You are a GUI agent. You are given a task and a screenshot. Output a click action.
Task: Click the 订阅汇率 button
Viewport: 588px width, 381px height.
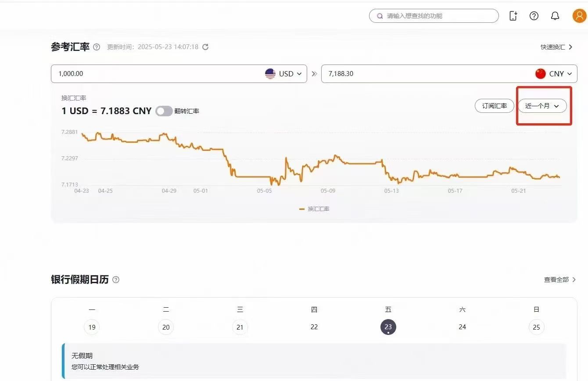pos(494,106)
